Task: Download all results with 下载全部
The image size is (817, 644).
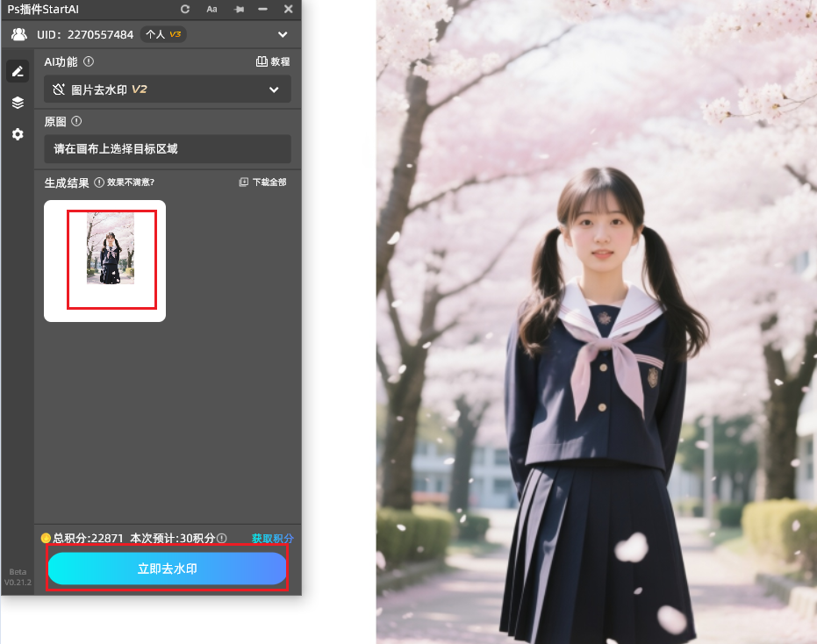Action: point(262,182)
